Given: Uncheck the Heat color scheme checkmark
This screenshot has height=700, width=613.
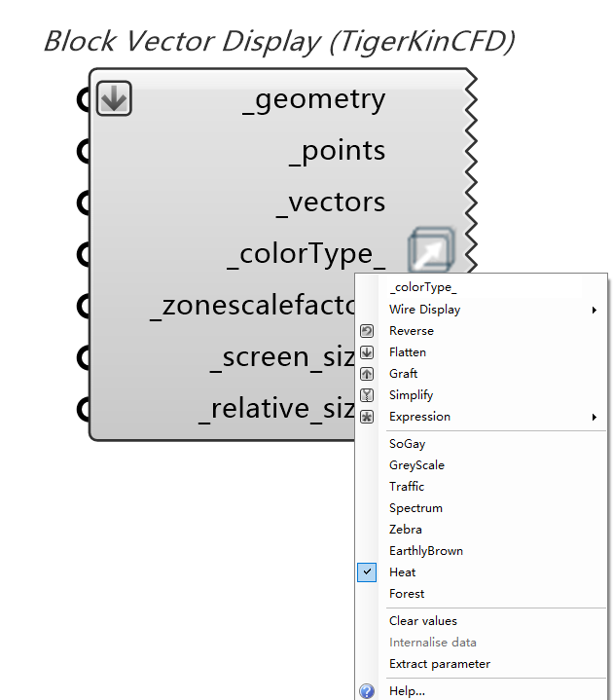Looking at the screenshot, I should 367,572.
